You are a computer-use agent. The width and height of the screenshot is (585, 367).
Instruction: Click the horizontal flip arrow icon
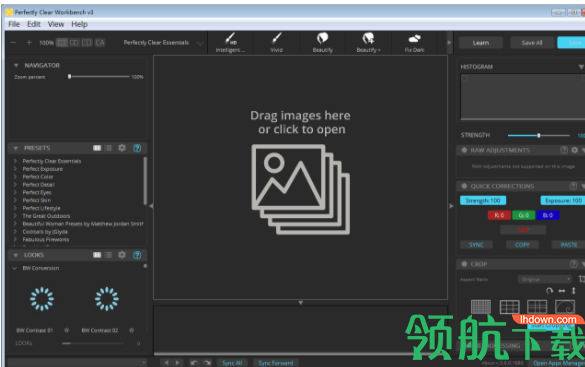click(561, 291)
